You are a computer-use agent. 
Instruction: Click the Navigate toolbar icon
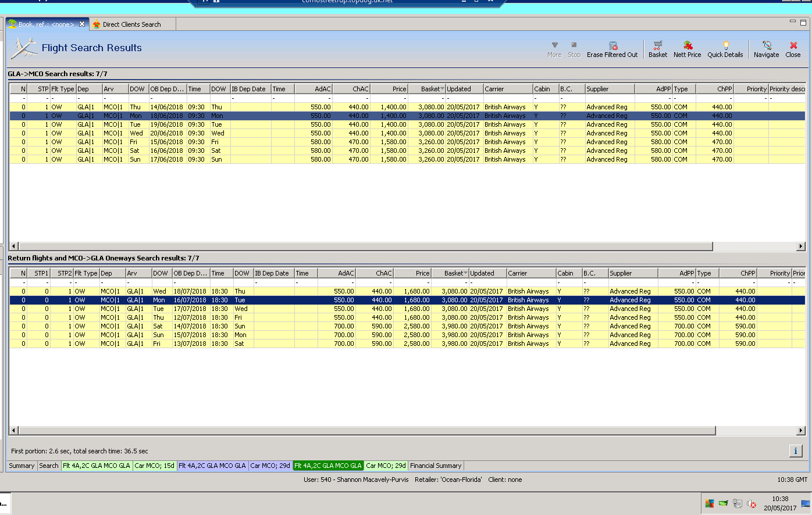(766, 46)
